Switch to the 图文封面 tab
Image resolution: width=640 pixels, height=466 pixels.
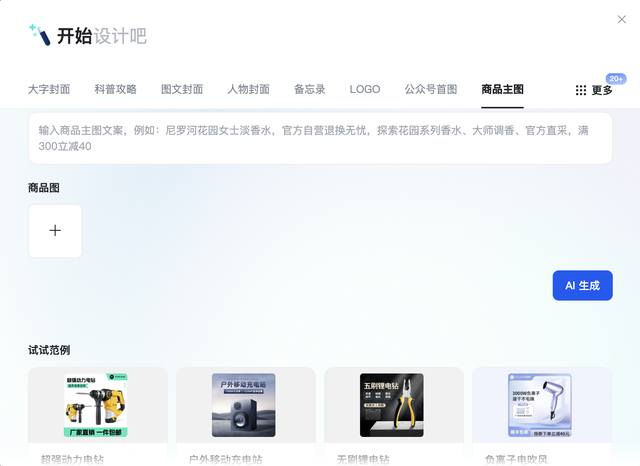tap(182, 89)
